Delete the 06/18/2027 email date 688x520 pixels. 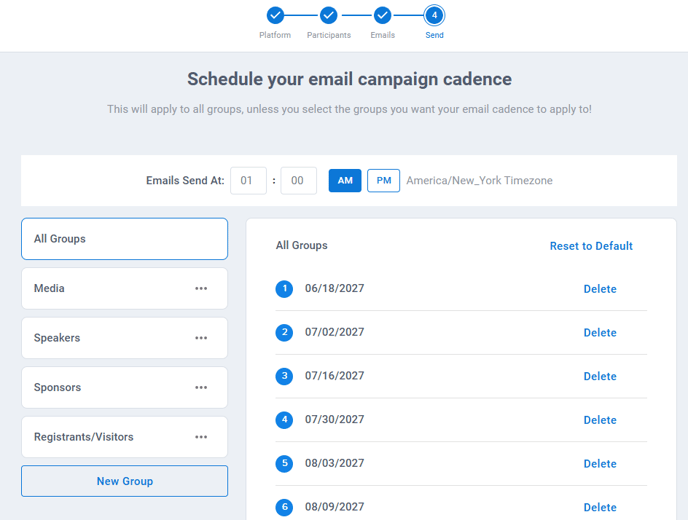point(600,289)
